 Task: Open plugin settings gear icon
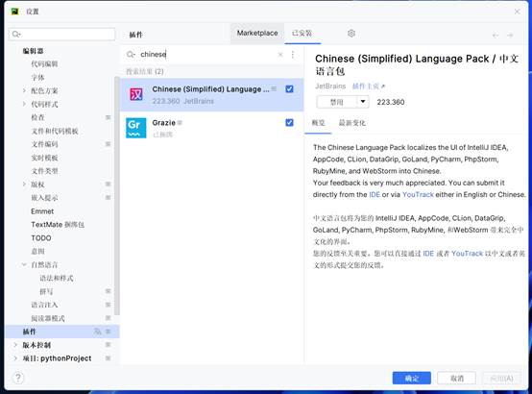click(351, 34)
